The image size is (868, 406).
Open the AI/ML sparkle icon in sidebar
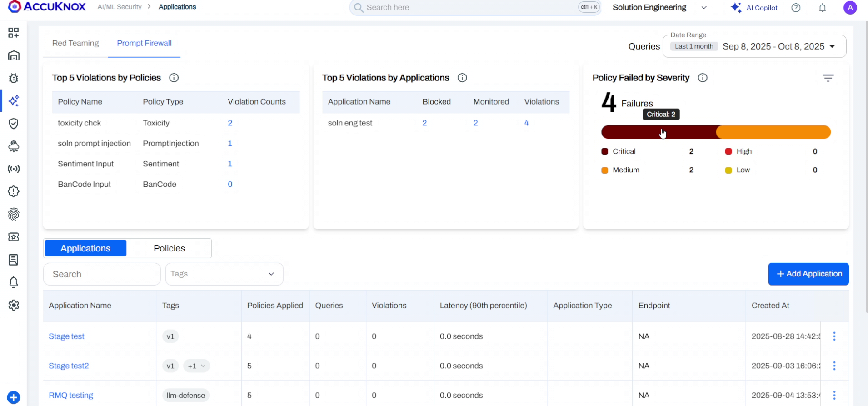tap(14, 101)
